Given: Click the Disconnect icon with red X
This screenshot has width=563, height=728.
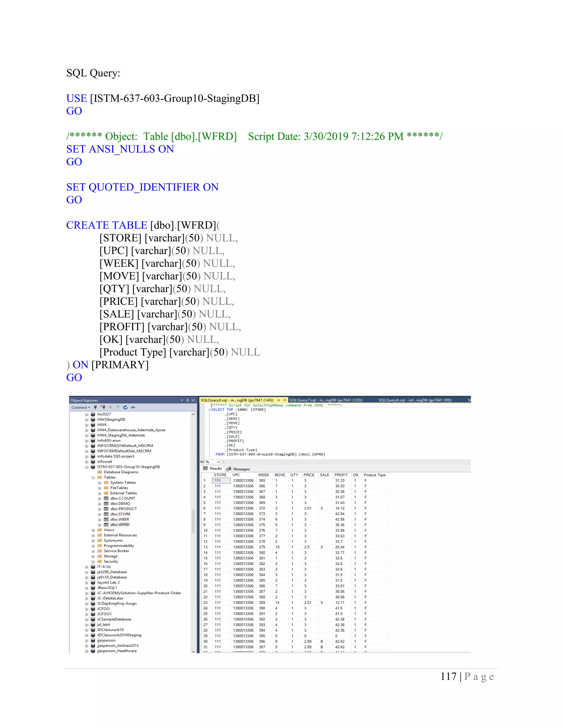Looking at the screenshot, I should coord(103,407).
